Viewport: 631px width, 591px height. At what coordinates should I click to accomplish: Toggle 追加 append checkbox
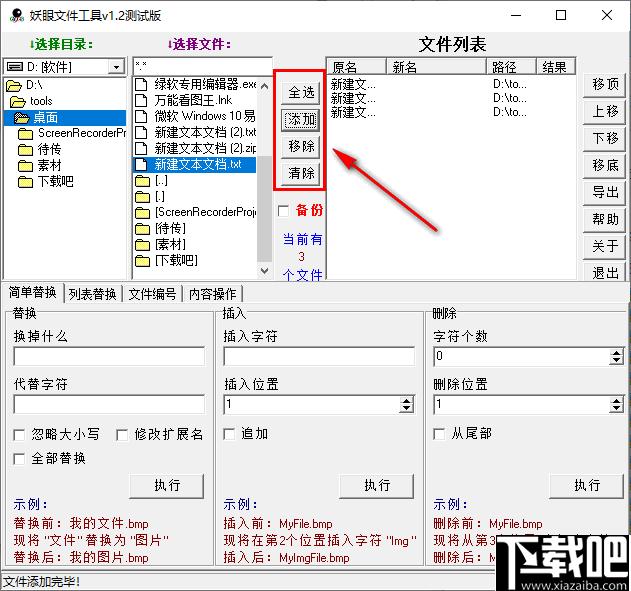[229, 434]
